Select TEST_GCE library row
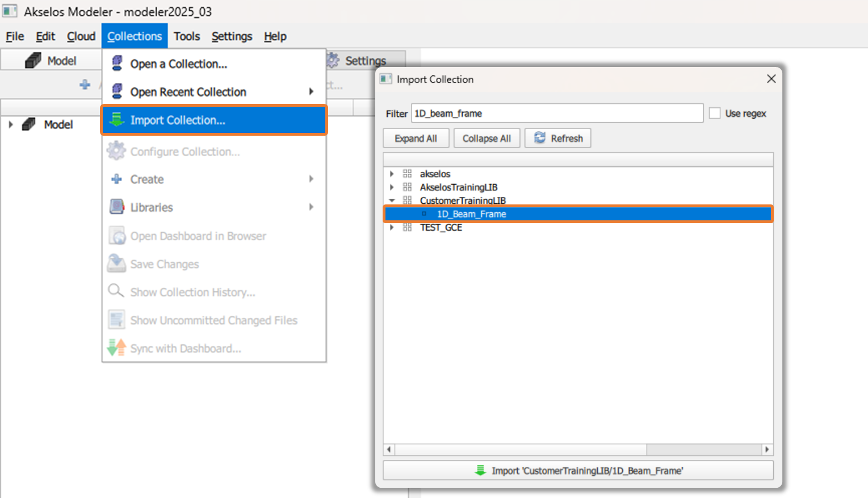 578,227
